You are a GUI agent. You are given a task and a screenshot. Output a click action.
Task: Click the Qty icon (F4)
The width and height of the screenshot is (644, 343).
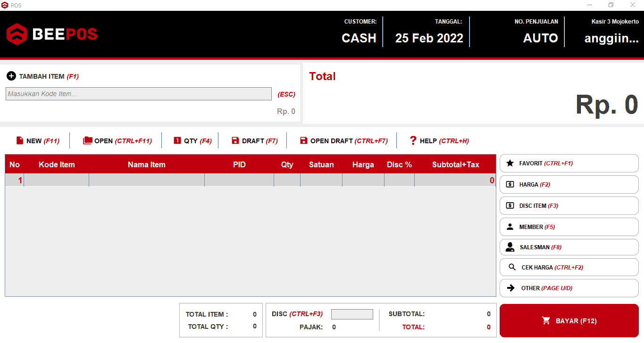pyautogui.click(x=177, y=141)
